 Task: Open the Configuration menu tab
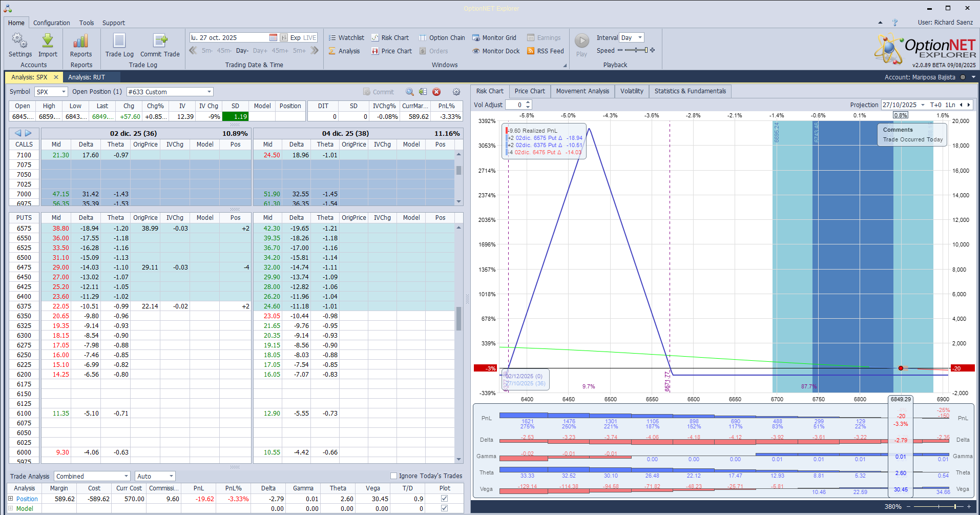tap(52, 23)
